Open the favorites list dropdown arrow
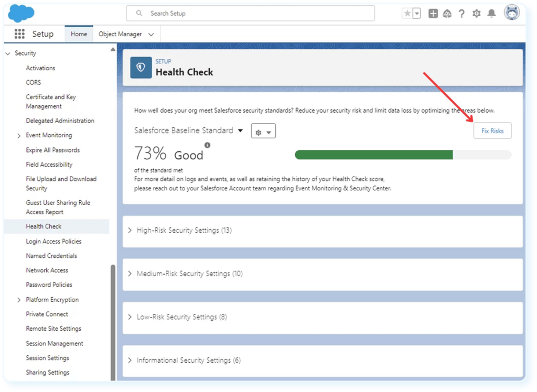Screen dimensions: 537x392 coord(417,13)
